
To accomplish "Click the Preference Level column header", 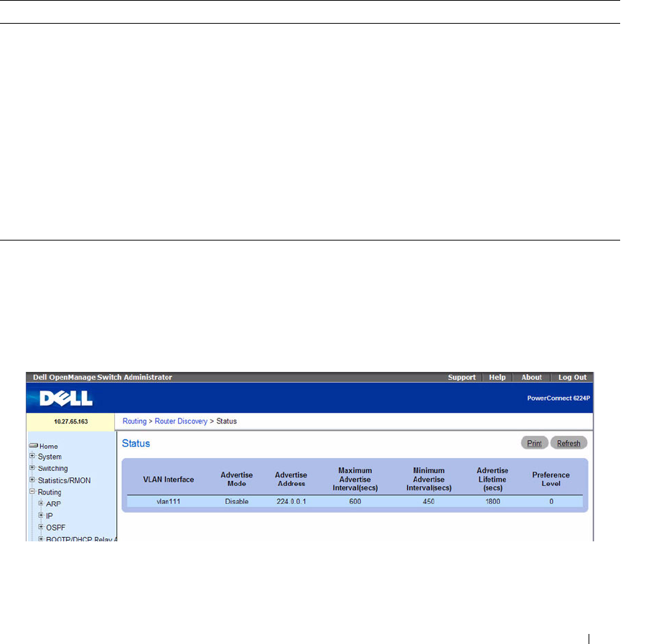I will 551,479.
